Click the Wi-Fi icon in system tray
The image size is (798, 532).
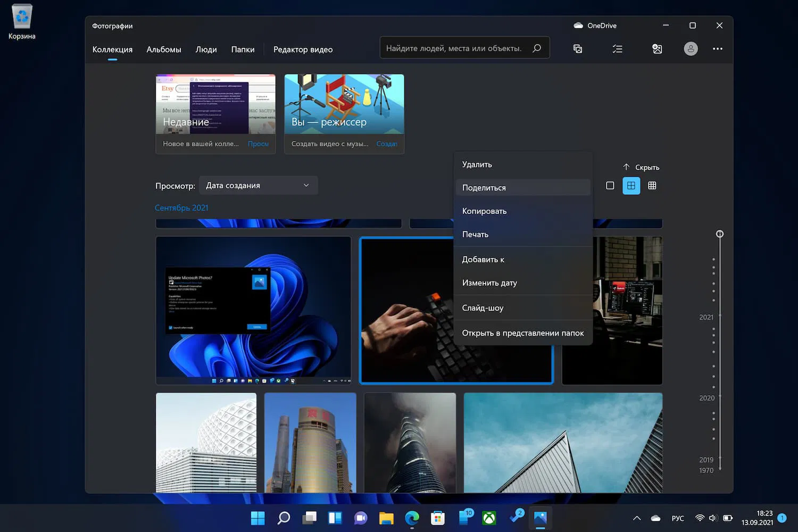700,518
